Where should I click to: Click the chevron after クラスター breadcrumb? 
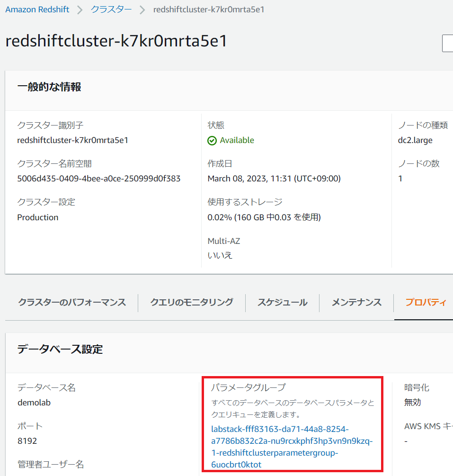click(142, 10)
